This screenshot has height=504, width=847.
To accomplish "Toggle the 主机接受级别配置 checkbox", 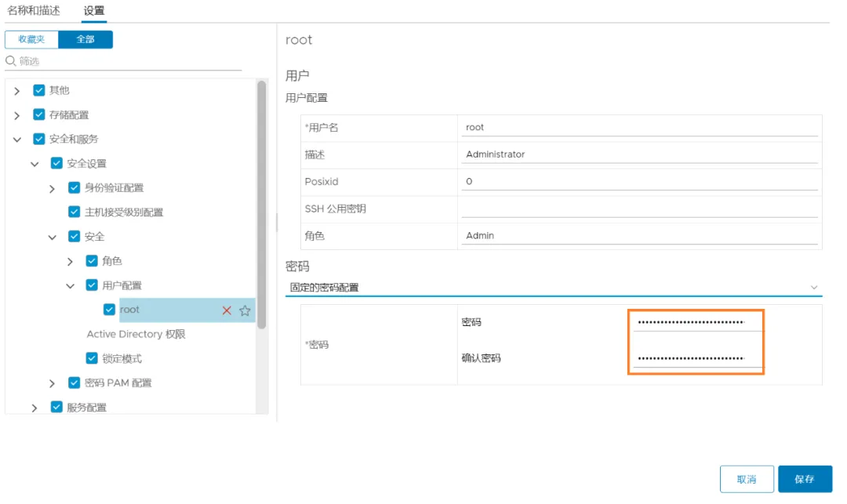I will click(x=75, y=212).
